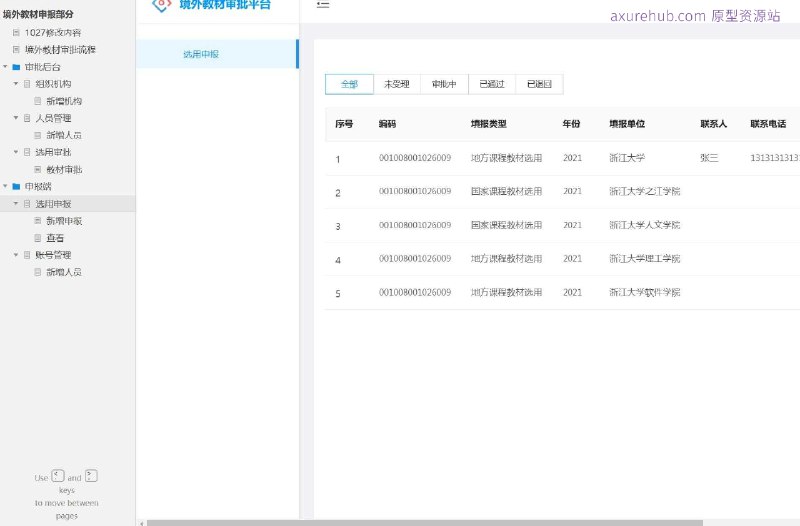Click the horizontal scrollbar thumb
This screenshot has width=800, height=526.
pos(424,523)
